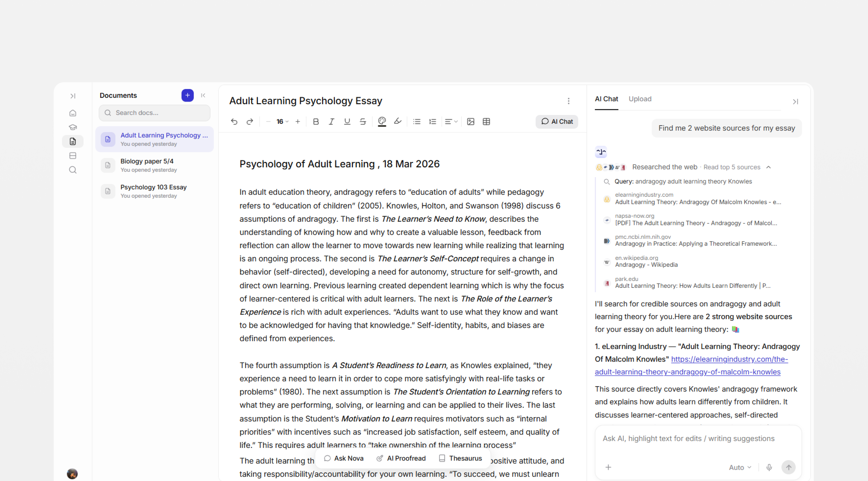Toggle underline formatting

pyautogui.click(x=347, y=122)
